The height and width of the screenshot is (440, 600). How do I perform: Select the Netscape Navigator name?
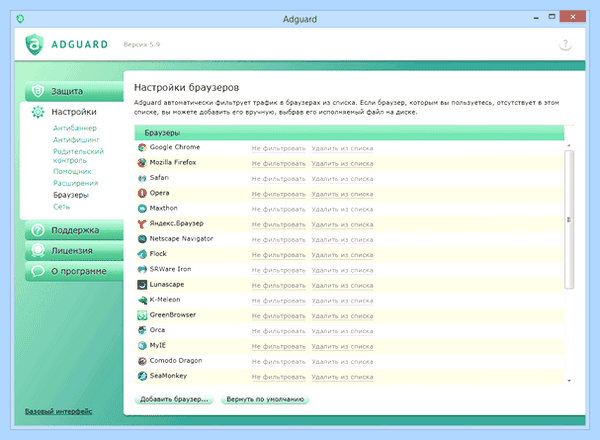click(181, 239)
